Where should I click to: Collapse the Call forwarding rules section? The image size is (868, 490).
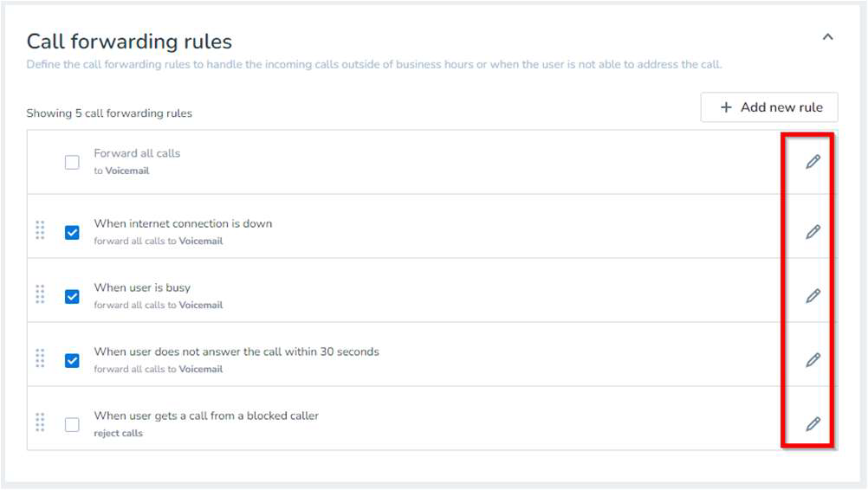click(827, 37)
